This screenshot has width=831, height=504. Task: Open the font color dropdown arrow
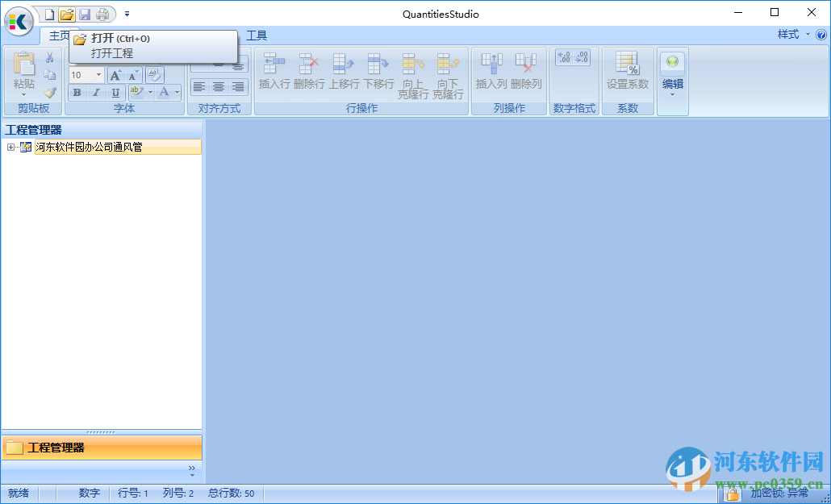pyautogui.click(x=177, y=92)
